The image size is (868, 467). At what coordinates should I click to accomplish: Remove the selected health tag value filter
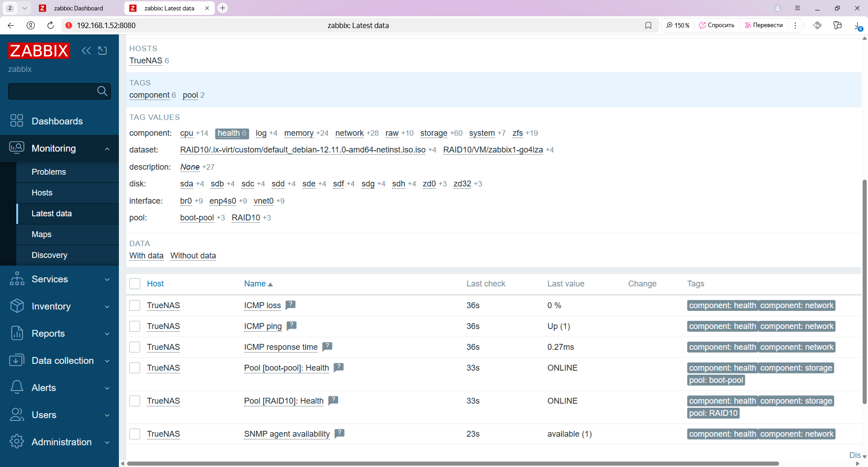tap(232, 133)
